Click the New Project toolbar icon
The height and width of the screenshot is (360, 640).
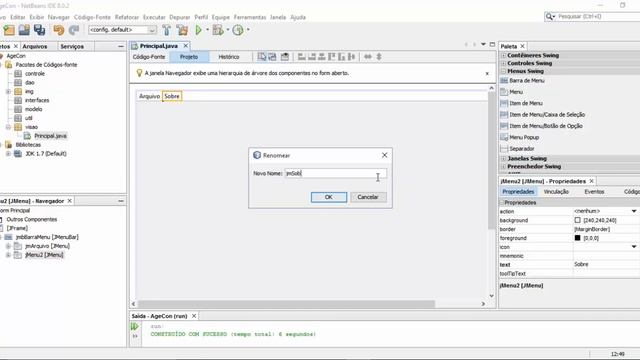[x=9, y=30]
